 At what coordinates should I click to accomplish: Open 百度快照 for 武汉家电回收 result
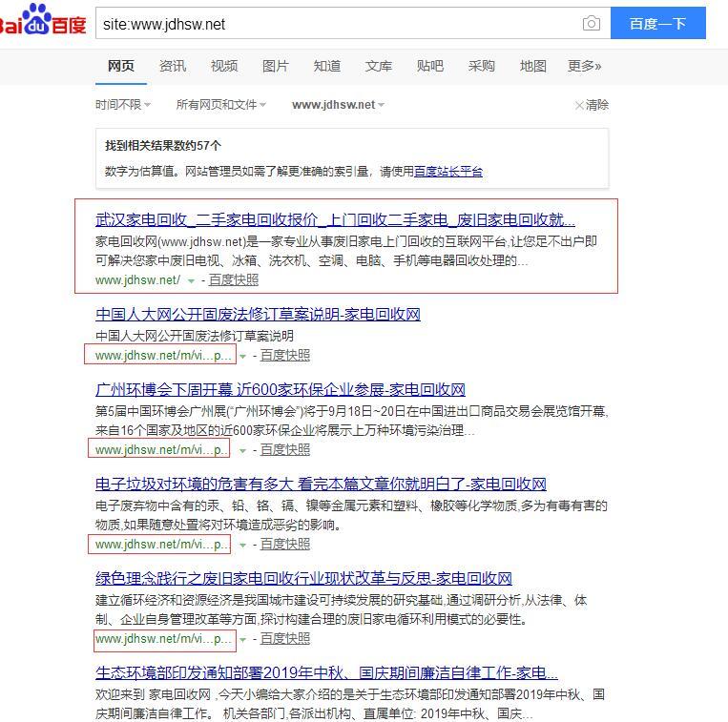point(234,280)
